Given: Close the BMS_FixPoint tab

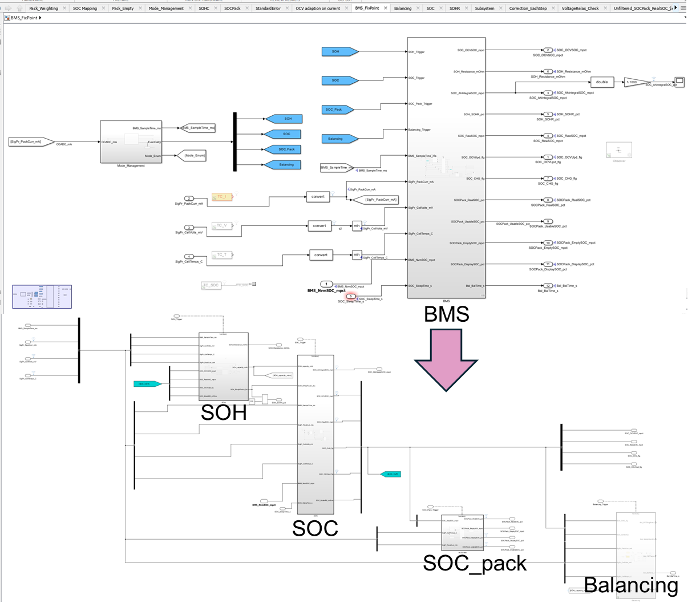Looking at the screenshot, I should 385,9.
